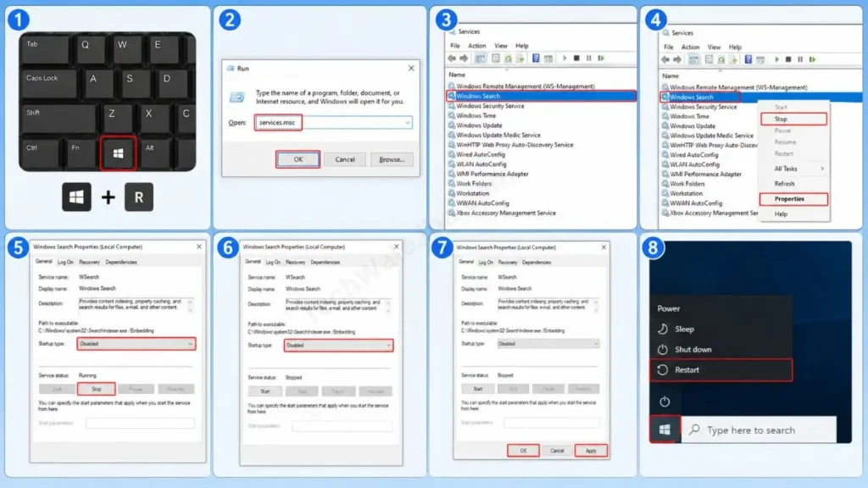
Task: Click the gear icon beside Windows Update in step 3
Action: (451, 125)
